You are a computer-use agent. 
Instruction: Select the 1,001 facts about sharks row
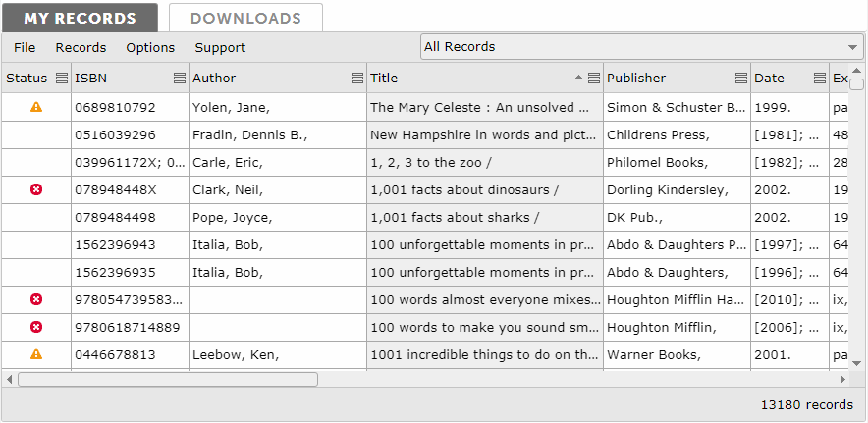(x=454, y=217)
